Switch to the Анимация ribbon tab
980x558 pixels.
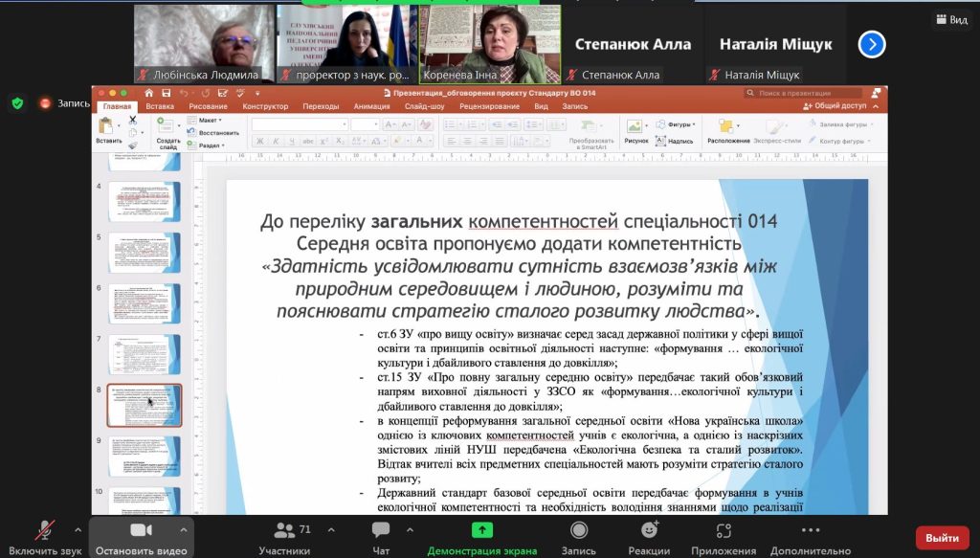tap(371, 107)
